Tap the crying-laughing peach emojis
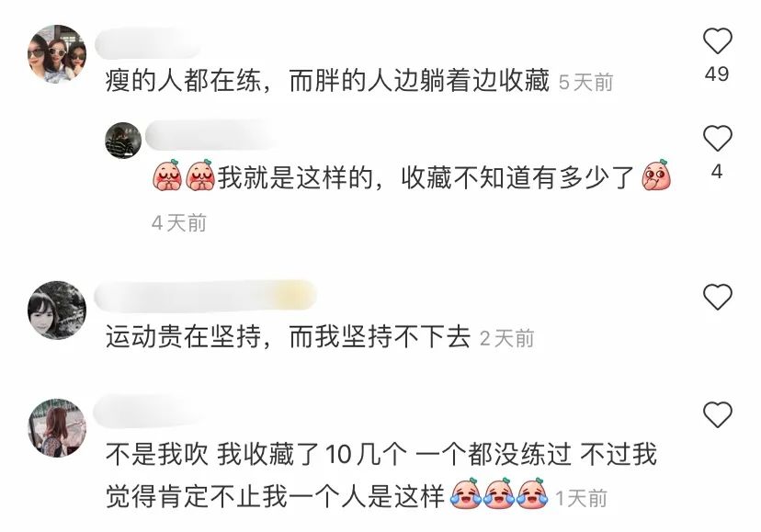This screenshot has height=532, width=761. pos(499,493)
